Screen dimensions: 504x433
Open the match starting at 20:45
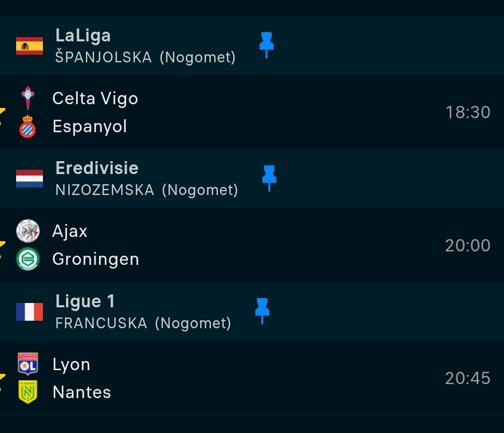pos(468,378)
